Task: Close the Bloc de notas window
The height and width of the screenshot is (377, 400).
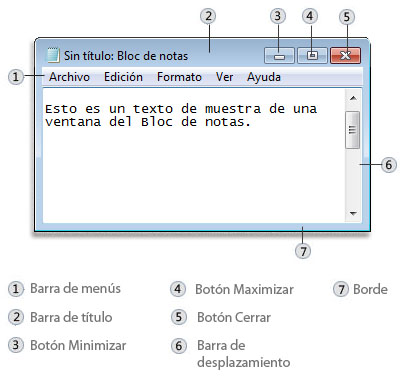Action: click(346, 55)
